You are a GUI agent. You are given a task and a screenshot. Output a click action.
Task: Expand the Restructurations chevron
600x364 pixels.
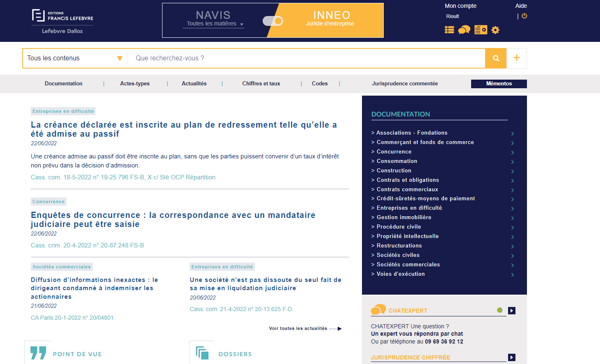513,247
